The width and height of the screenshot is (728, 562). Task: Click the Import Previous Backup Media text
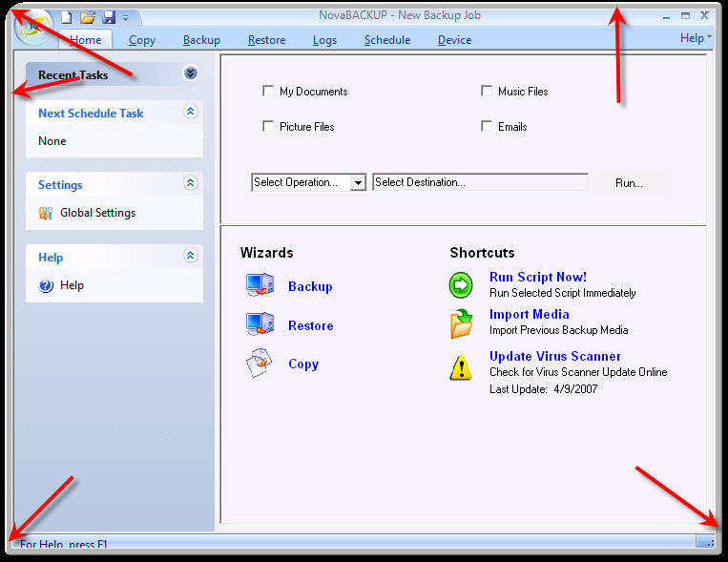tap(558, 330)
